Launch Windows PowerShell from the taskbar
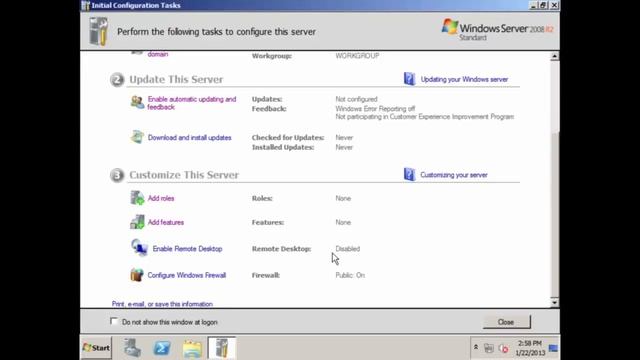This screenshot has height=360, width=640. pyautogui.click(x=162, y=348)
